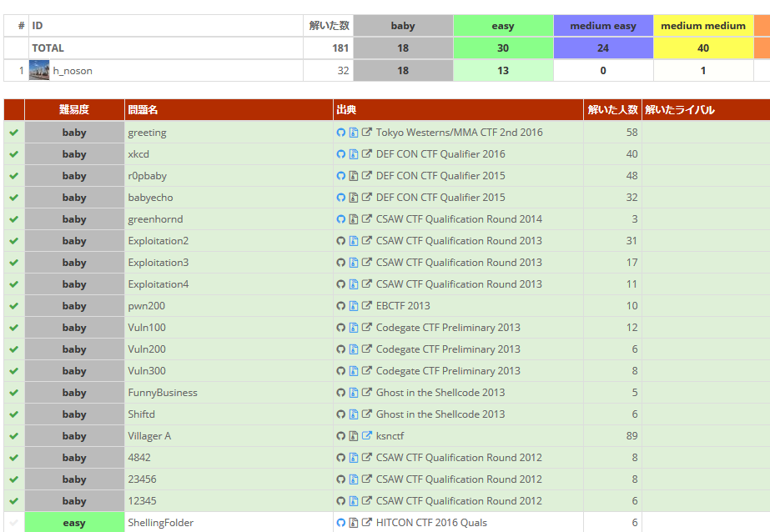Open external link icon in the Vuln200 row
The width and height of the screenshot is (770, 532).
coord(367,349)
